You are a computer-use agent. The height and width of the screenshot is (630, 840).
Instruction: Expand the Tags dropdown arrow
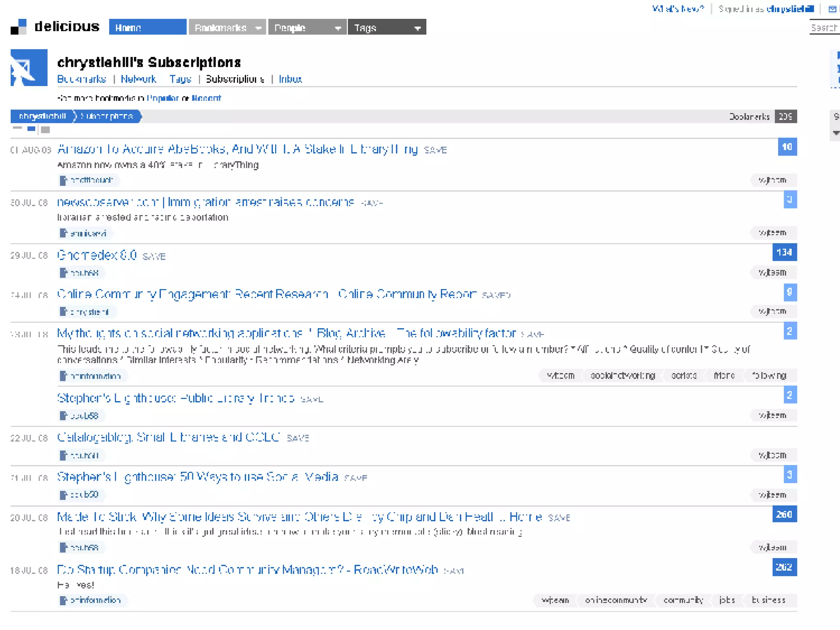pyautogui.click(x=417, y=28)
